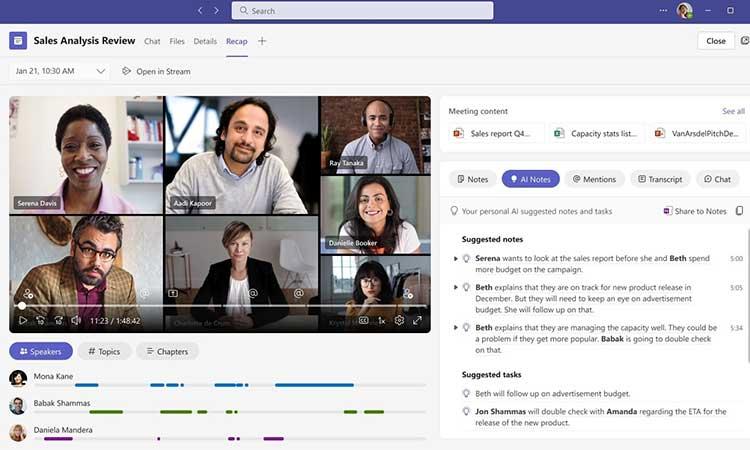Play the meeting recording
Image resolution: width=750 pixels, height=450 pixels.
tap(23, 321)
